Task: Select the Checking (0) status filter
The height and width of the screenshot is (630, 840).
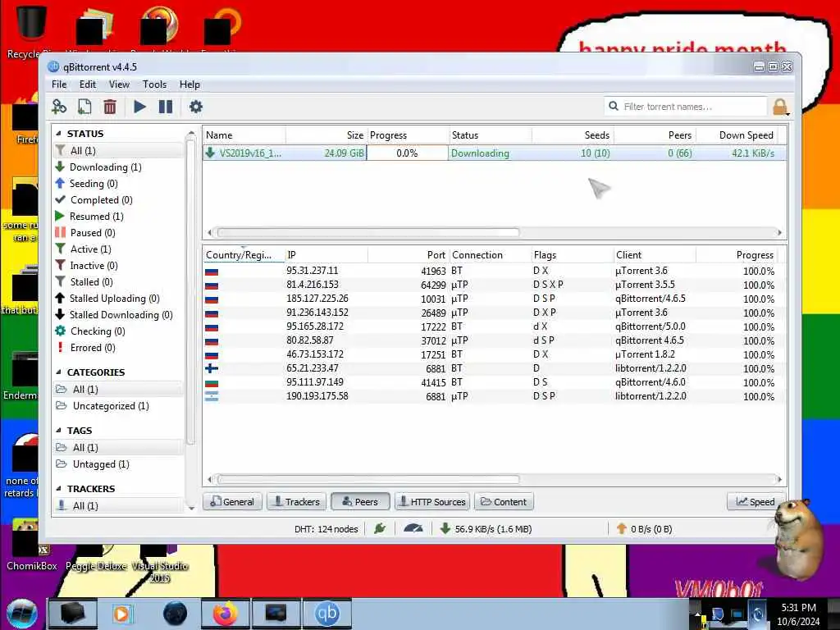Action: (118, 331)
